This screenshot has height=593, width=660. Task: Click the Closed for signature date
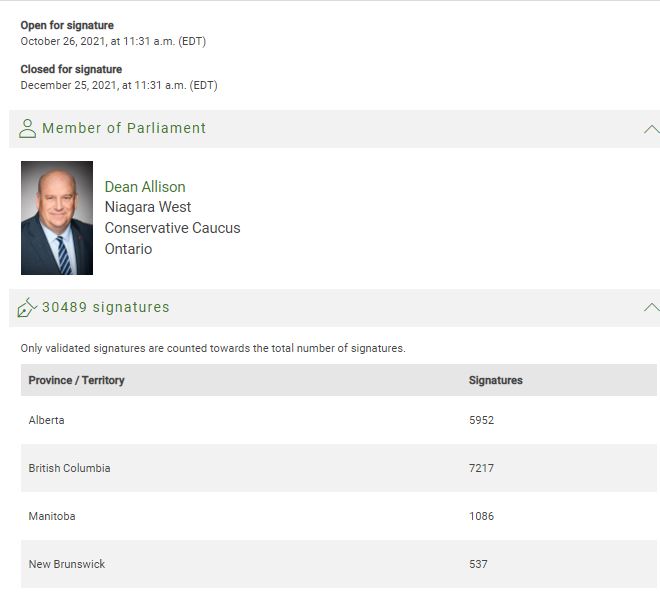coord(119,85)
